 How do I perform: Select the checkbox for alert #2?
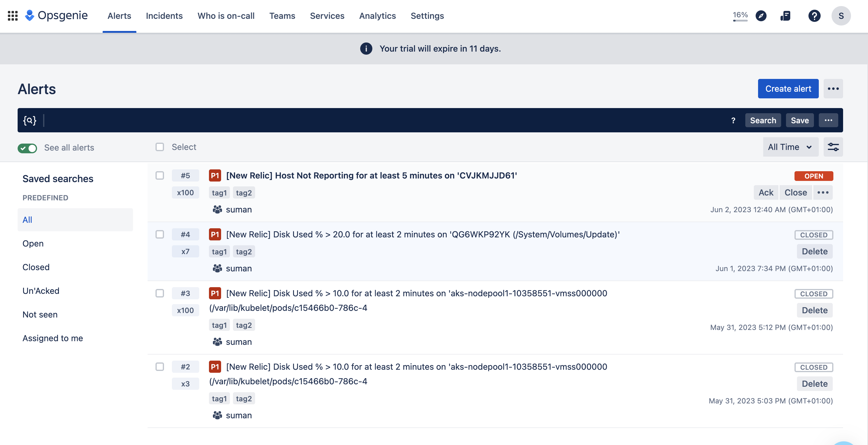coord(159,366)
